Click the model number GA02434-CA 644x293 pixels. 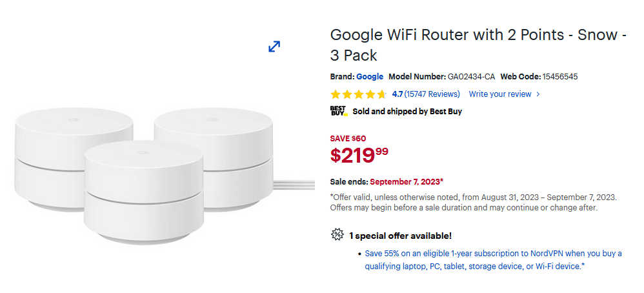(471, 76)
